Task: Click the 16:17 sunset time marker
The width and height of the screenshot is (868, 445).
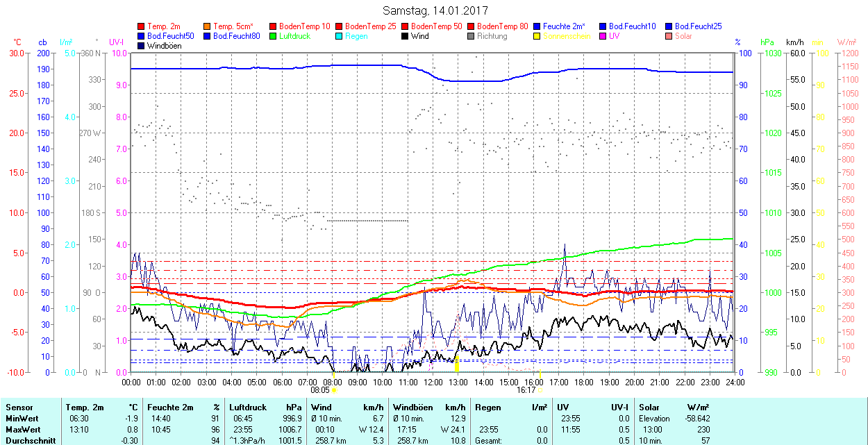Action: (526, 390)
